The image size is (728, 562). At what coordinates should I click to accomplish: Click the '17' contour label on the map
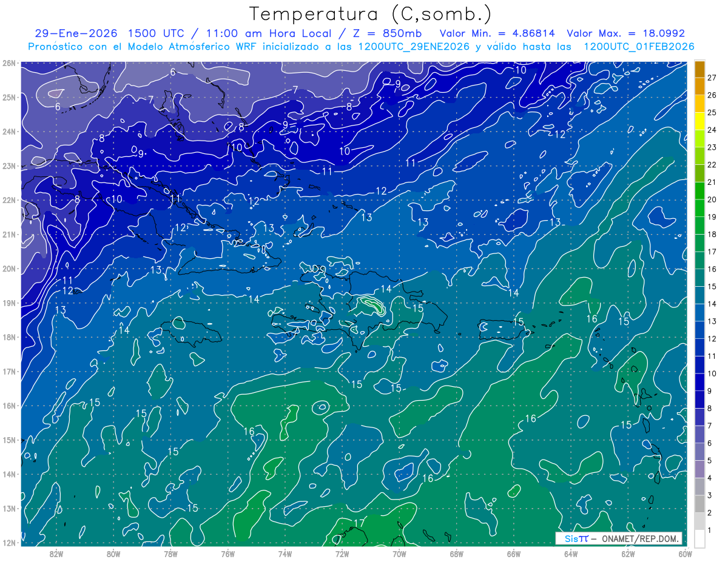click(359, 523)
